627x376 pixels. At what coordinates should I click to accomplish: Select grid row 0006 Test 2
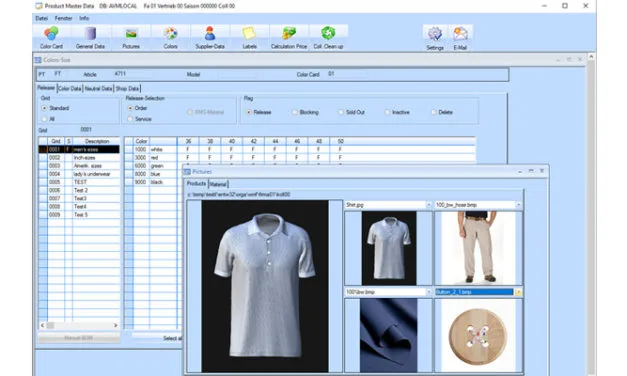(79, 190)
